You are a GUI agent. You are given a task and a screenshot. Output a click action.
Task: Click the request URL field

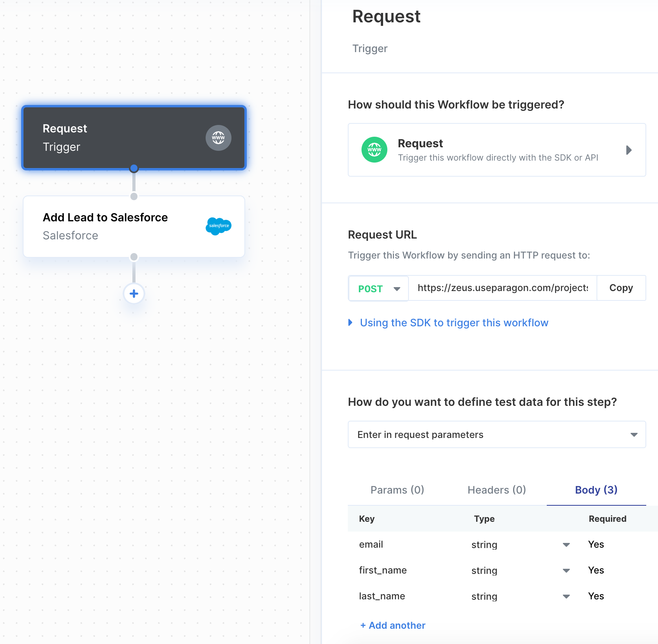(503, 288)
